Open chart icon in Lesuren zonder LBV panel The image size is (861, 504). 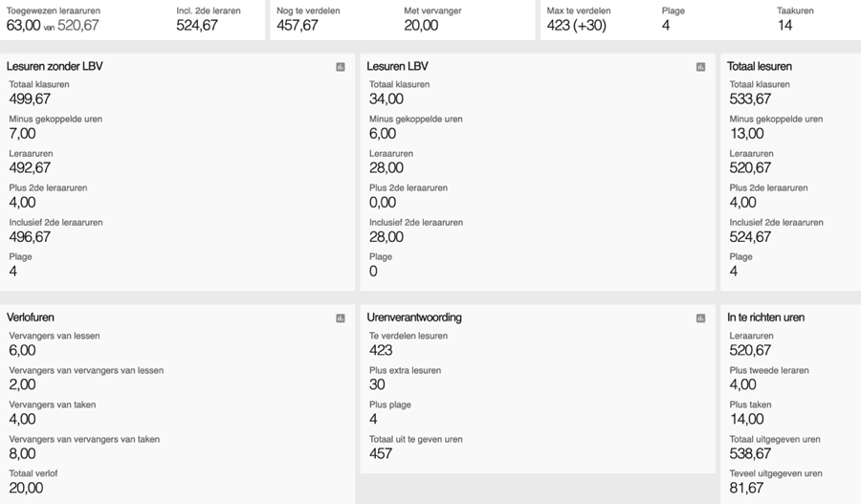pos(341,67)
